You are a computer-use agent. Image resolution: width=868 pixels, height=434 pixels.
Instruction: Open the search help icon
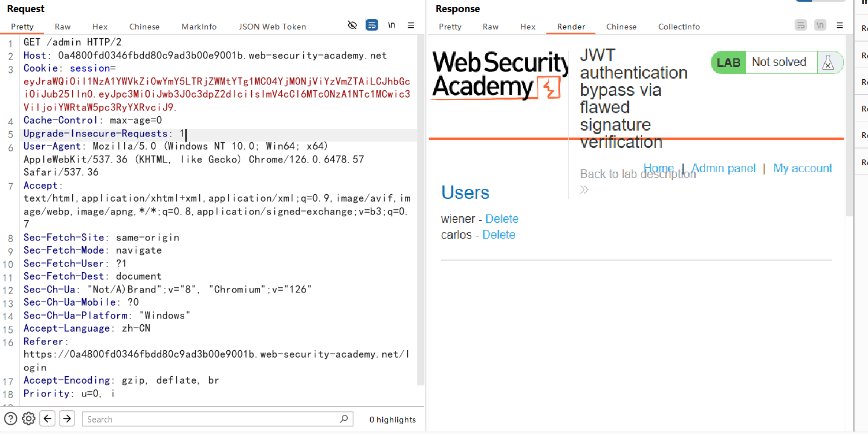[x=10, y=419]
